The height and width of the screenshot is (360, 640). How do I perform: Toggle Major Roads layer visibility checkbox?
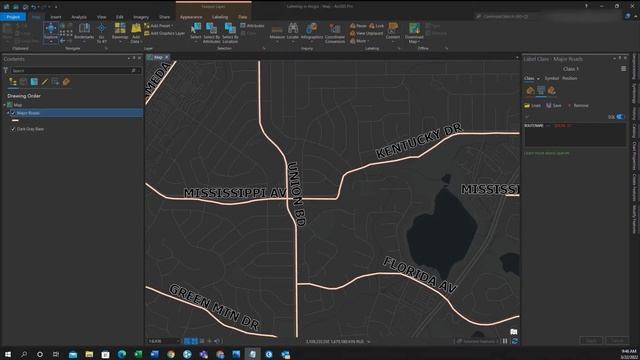[x=13, y=113]
